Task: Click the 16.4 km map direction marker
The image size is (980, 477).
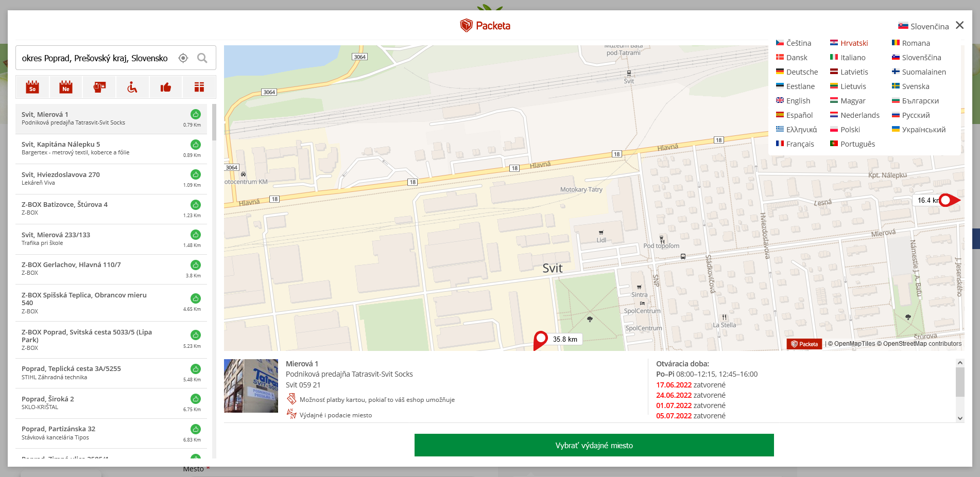Action: 949,200
